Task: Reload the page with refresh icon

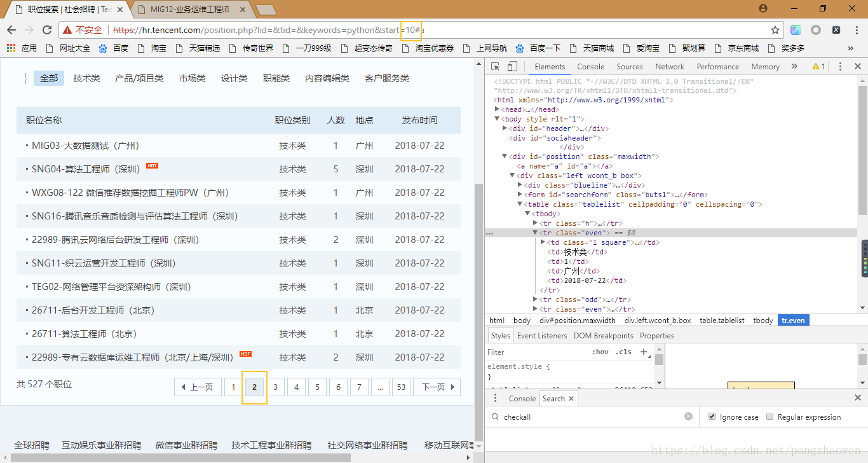Action: 47,30
